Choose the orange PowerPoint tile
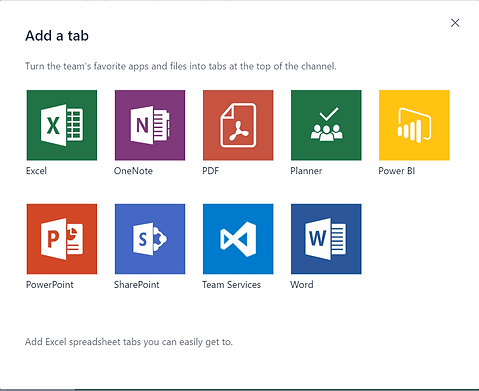Image resolution: width=479 pixels, height=391 pixels. point(62,239)
